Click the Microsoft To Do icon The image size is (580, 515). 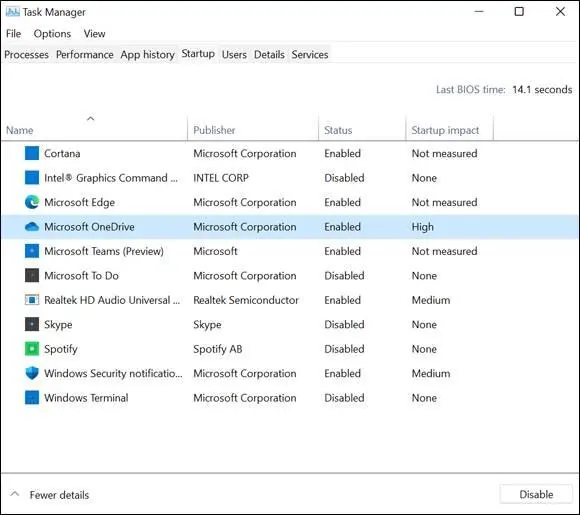(x=32, y=275)
